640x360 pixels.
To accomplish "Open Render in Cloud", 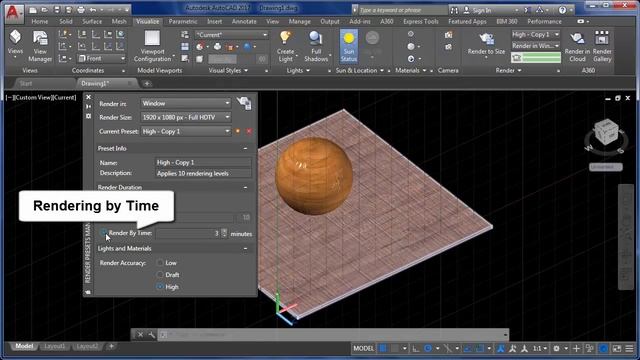I will (577, 47).
